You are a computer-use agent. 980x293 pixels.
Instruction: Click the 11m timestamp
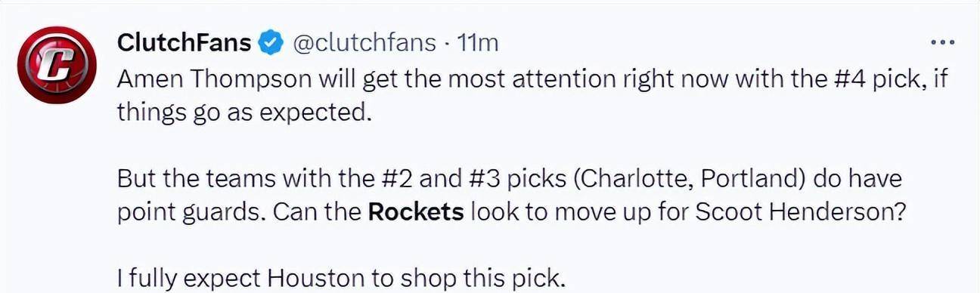479,43
